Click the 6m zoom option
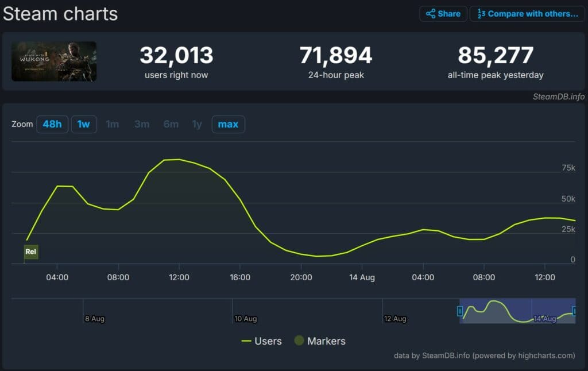The height and width of the screenshot is (371, 588). (171, 124)
